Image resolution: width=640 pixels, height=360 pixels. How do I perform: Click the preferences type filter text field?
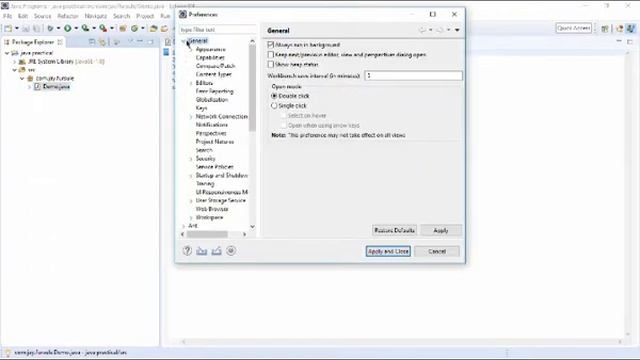point(218,29)
